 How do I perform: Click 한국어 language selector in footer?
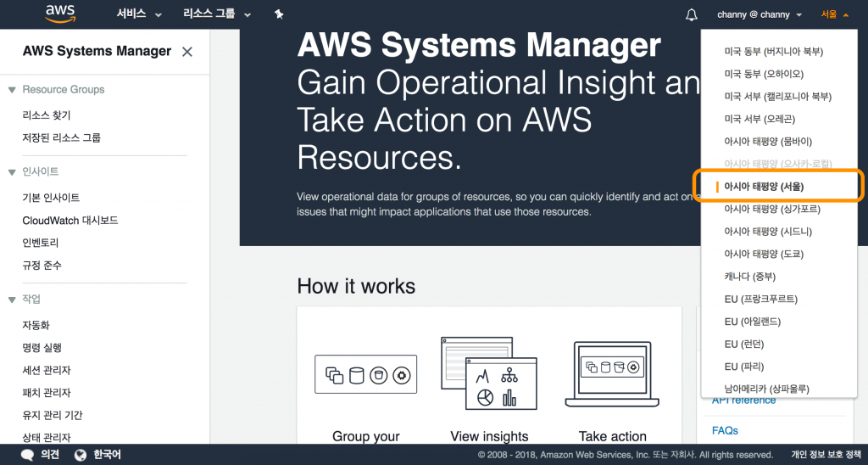106,455
